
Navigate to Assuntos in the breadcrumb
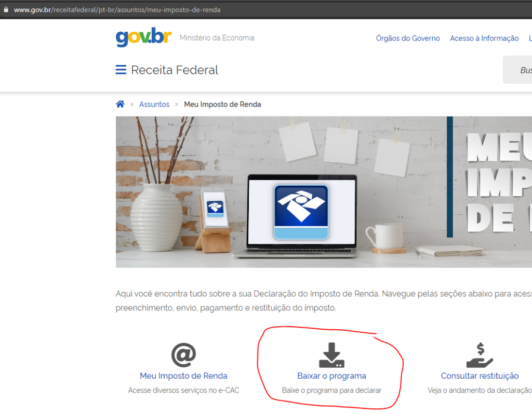[154, 104]
